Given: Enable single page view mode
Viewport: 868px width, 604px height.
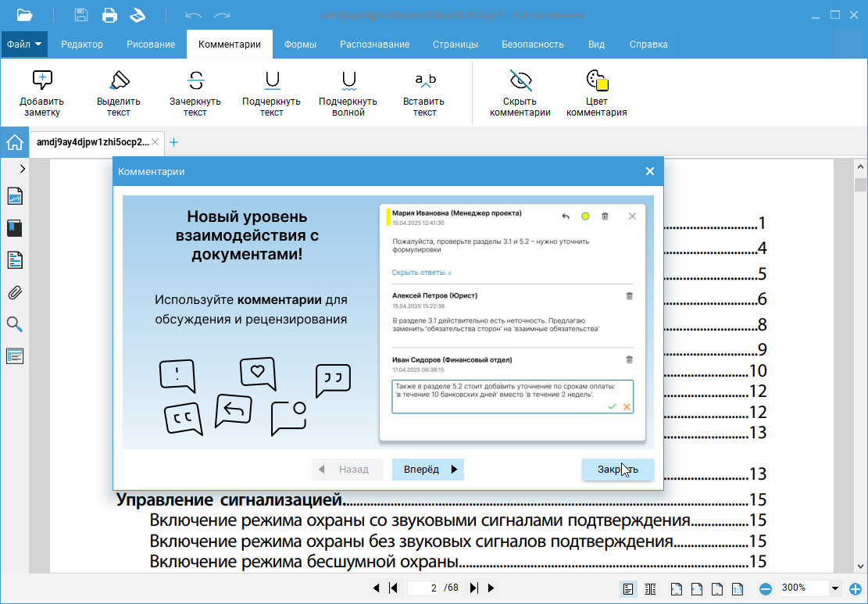Looking at the screenshot, I should pyautogui.click(x=627, y=588).
